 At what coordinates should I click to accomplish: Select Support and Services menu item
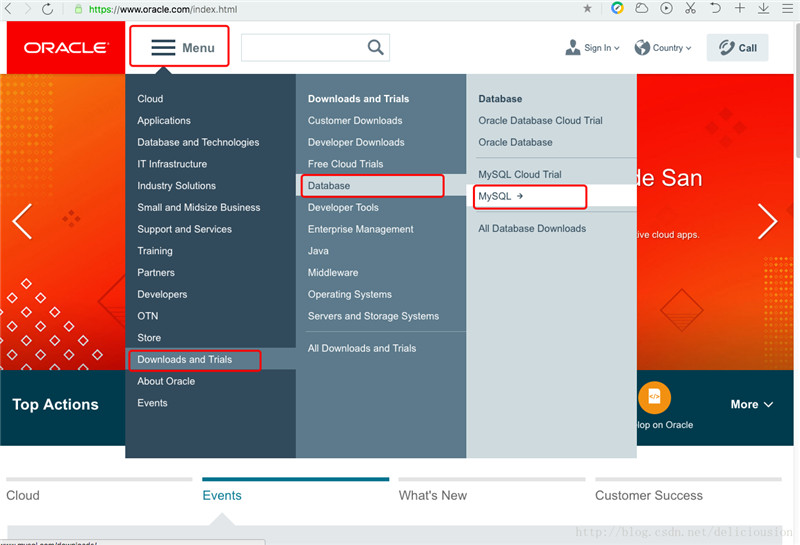184,229
